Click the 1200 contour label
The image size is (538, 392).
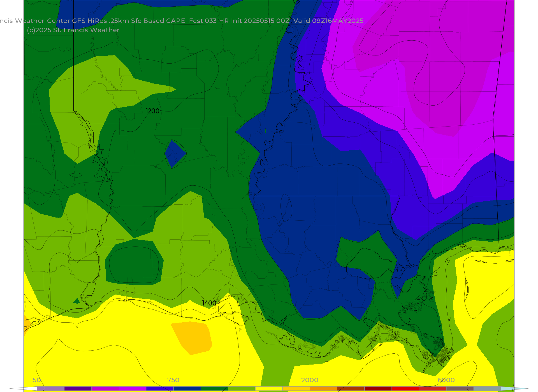click(x=152, y=111)
